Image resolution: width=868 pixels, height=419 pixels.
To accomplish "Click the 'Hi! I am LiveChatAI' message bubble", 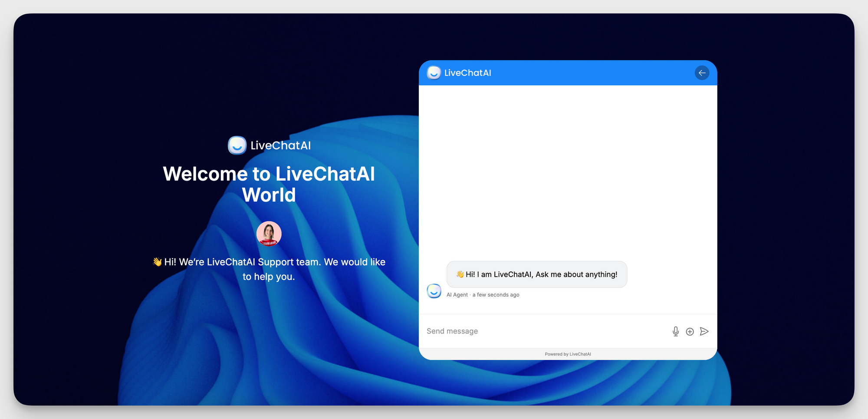I will (x=537, y=274).
